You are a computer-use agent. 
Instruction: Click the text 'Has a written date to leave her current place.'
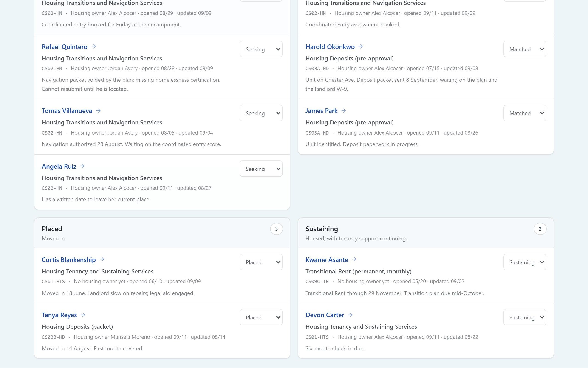[x=96, y=199]
